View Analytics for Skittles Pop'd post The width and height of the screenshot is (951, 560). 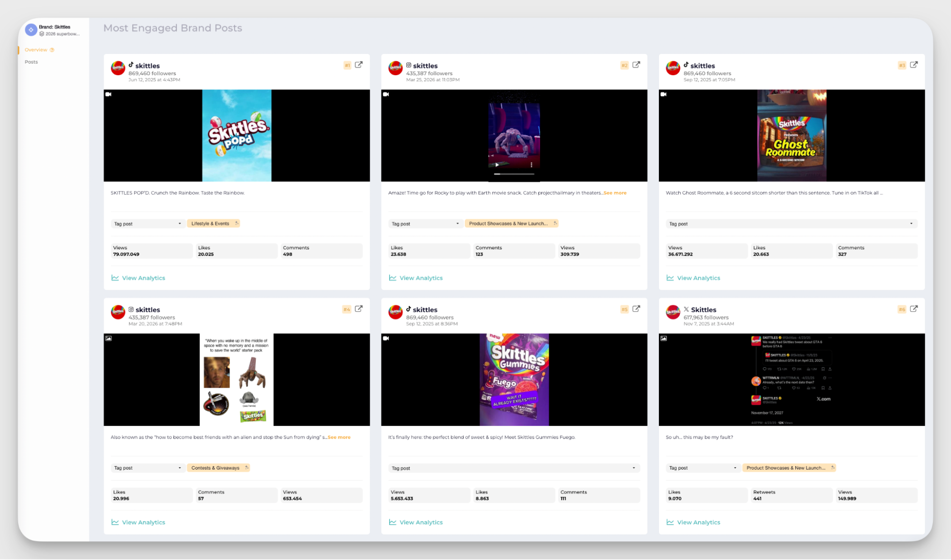(x=138, y=278)
